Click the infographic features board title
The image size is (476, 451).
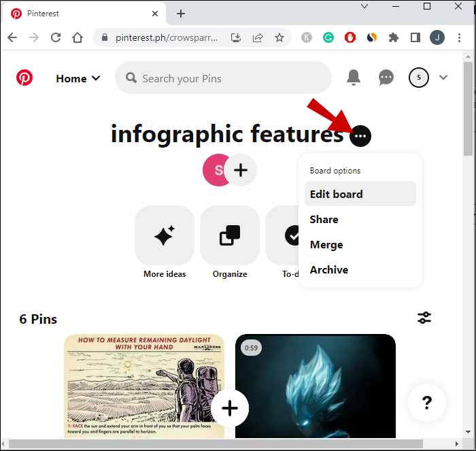click(x=227, y=134)
